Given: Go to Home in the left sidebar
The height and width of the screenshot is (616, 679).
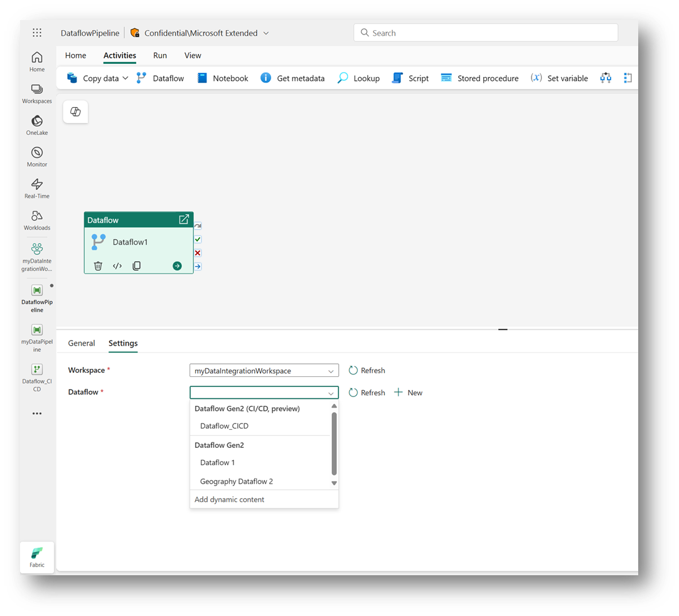Looking at the screenshot, I should point(37,62).
